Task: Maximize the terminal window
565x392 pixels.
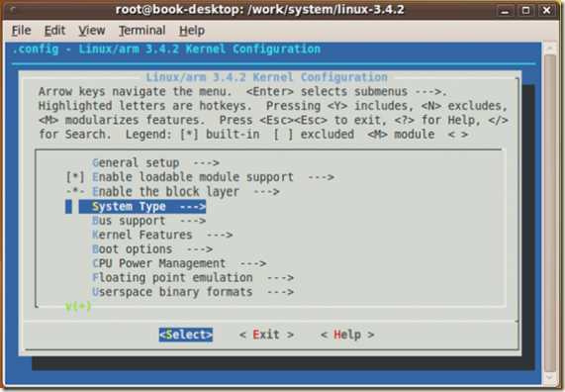Action: click(x=525, y=10)
